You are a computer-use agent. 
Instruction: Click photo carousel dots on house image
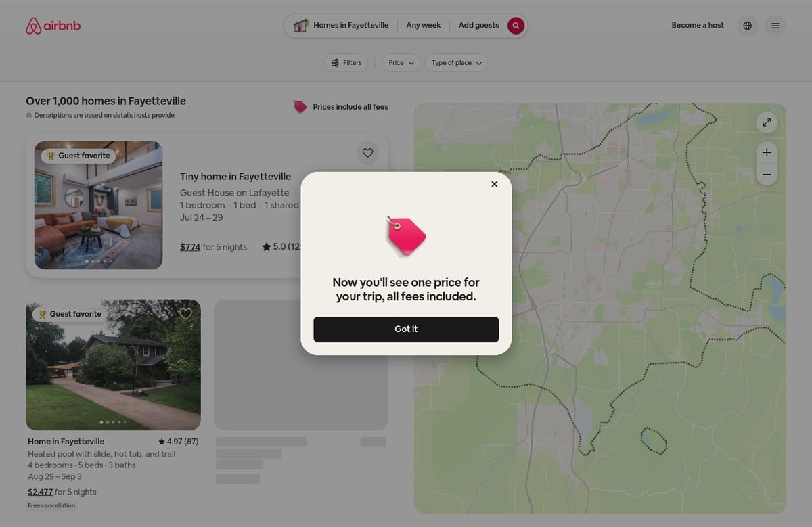113,422
